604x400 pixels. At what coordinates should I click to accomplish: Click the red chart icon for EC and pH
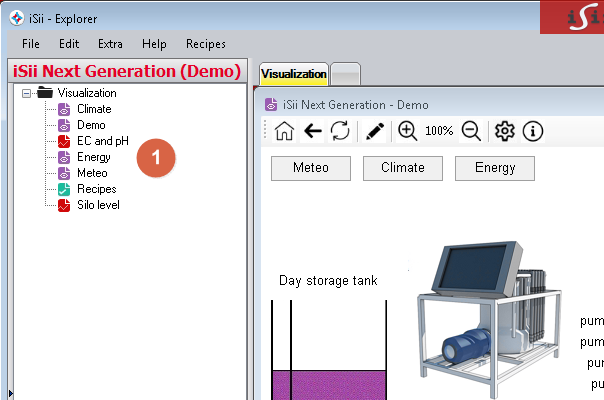click(64, 141)
